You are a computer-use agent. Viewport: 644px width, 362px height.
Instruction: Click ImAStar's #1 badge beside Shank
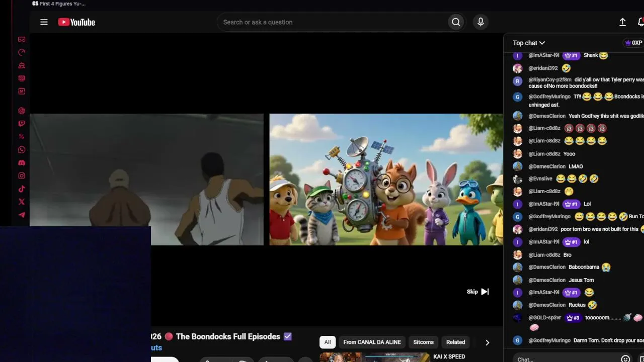point(571,55)
